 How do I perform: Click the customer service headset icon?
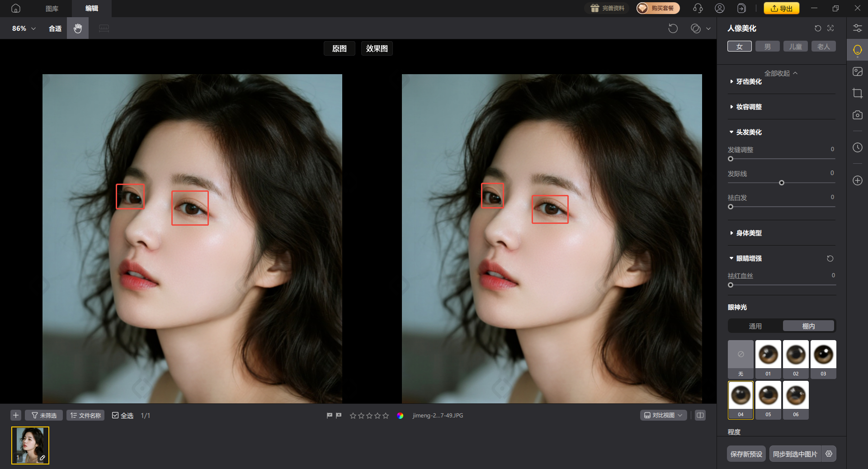[698, 8]
